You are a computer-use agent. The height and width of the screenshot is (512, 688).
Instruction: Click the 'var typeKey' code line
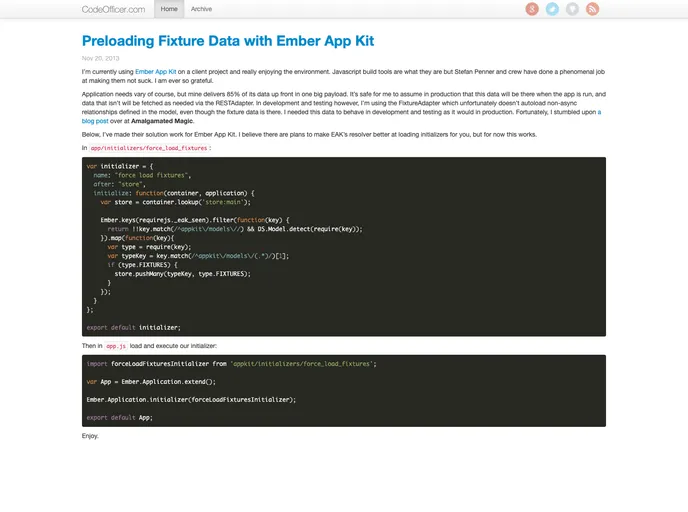198,256
